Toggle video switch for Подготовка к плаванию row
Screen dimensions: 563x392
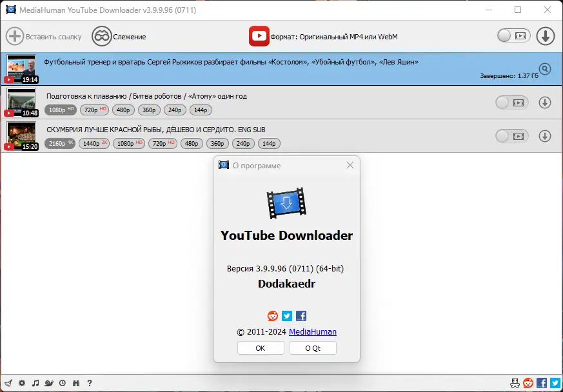click(512, 103)
